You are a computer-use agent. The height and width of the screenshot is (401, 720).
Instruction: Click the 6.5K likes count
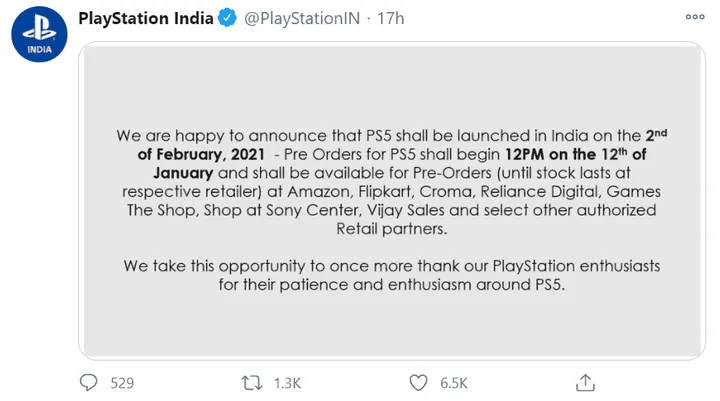[x=455, y=382]
